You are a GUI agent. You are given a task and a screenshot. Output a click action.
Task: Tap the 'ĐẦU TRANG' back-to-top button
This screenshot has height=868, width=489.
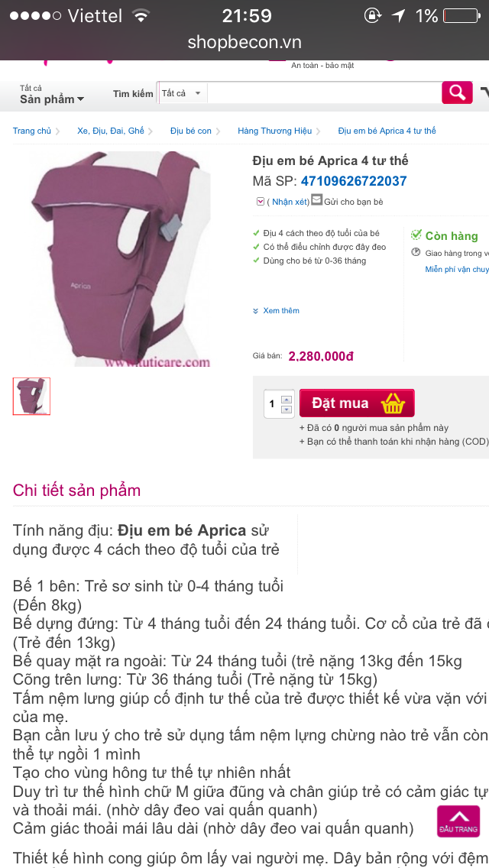pyautogui.click(x=458, y=821)
